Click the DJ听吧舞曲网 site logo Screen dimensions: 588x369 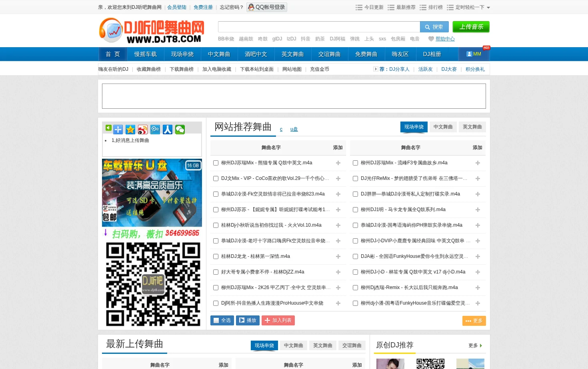pyautogui.click(x=152, y=30)
